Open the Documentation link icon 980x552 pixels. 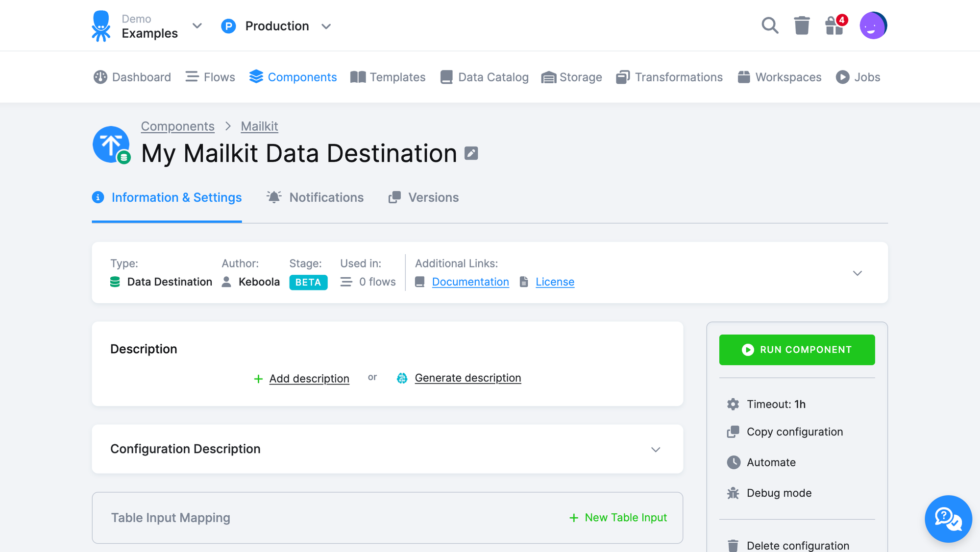[x=419, y=281]
